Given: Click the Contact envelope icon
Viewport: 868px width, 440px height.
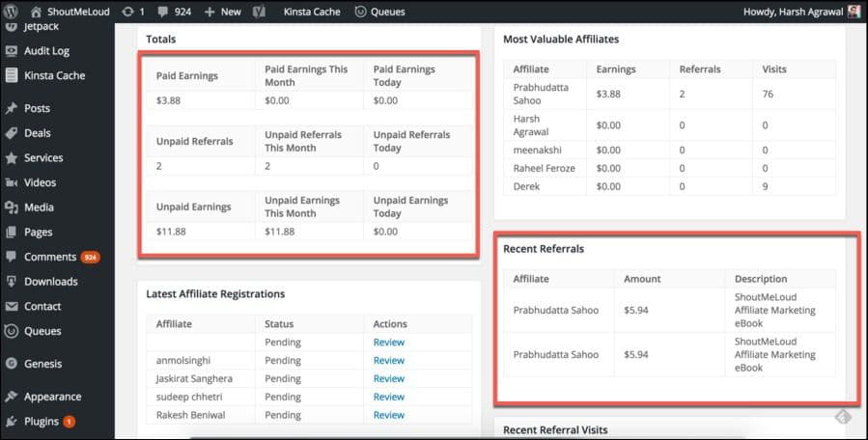Looking at the screenshot, I should pyautogui.click(x=11, y=307).
